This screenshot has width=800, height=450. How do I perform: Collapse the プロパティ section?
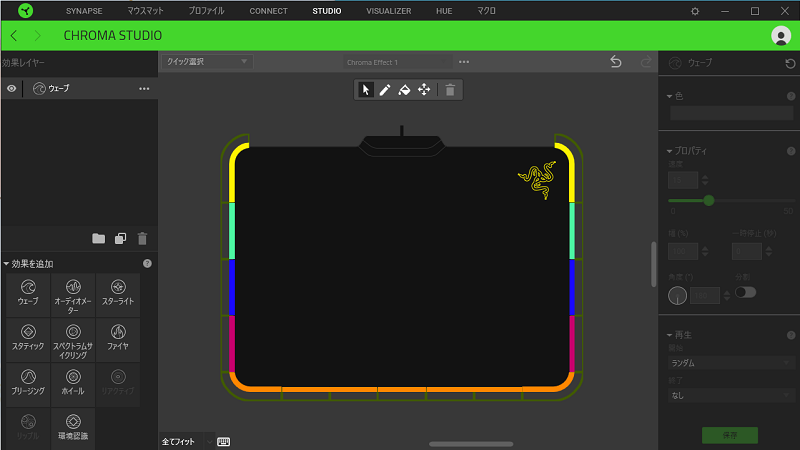click(669, 151)
